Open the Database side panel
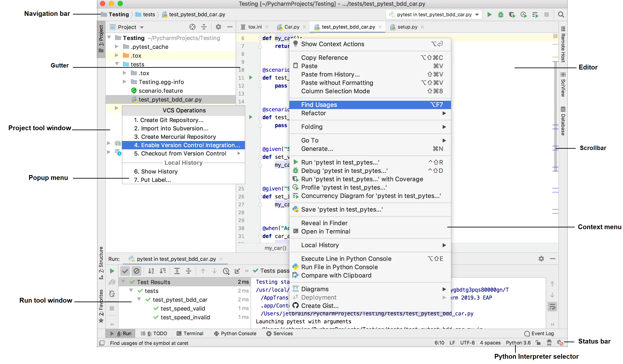Image resolution: width=623 pixels, height=364 pixels. pyautogui.click(x=563, y=121)
